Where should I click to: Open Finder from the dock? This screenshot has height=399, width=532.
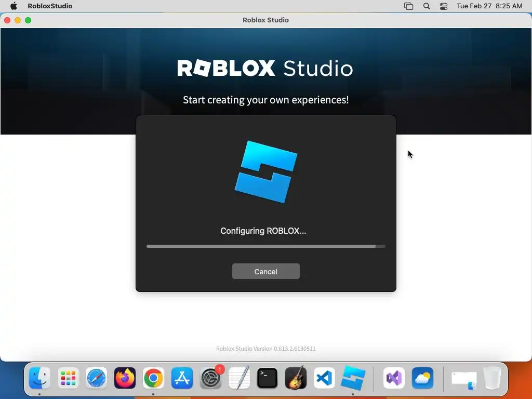pos(39,378)
